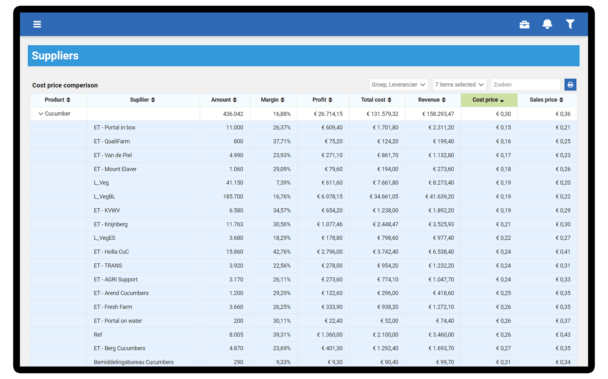The height and width of the screenshot is (379, 608).
Task: Select supplier ET - QualiFarm
Action: [x=112, y=141]
